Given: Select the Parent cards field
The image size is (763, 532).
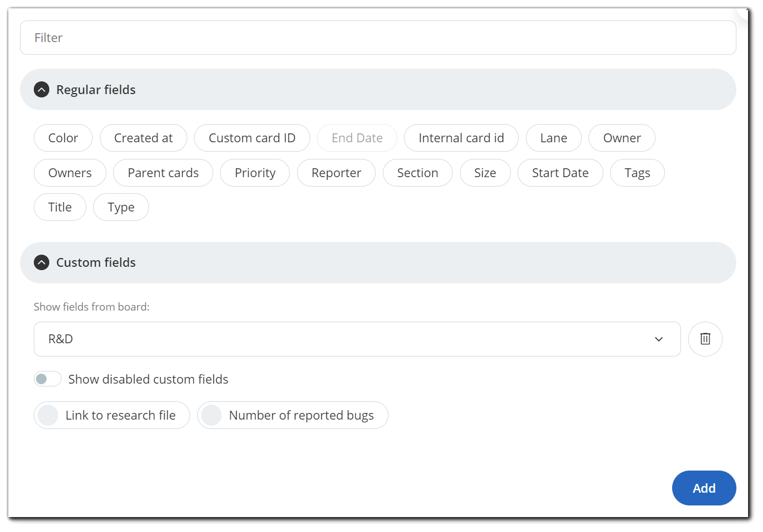Looking at the screenshot, I should (x=163, y=173).
